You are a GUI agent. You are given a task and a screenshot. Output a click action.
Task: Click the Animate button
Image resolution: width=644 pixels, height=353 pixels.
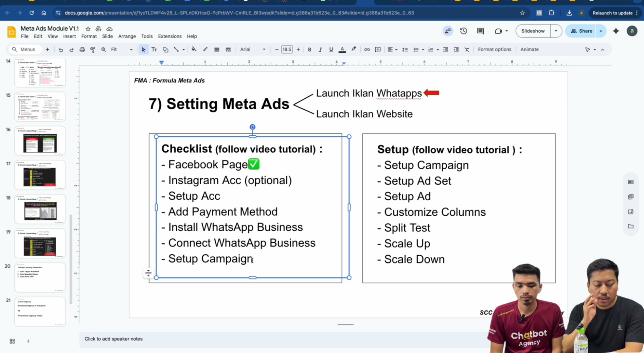pyautogui.click(x=529, y=50)
